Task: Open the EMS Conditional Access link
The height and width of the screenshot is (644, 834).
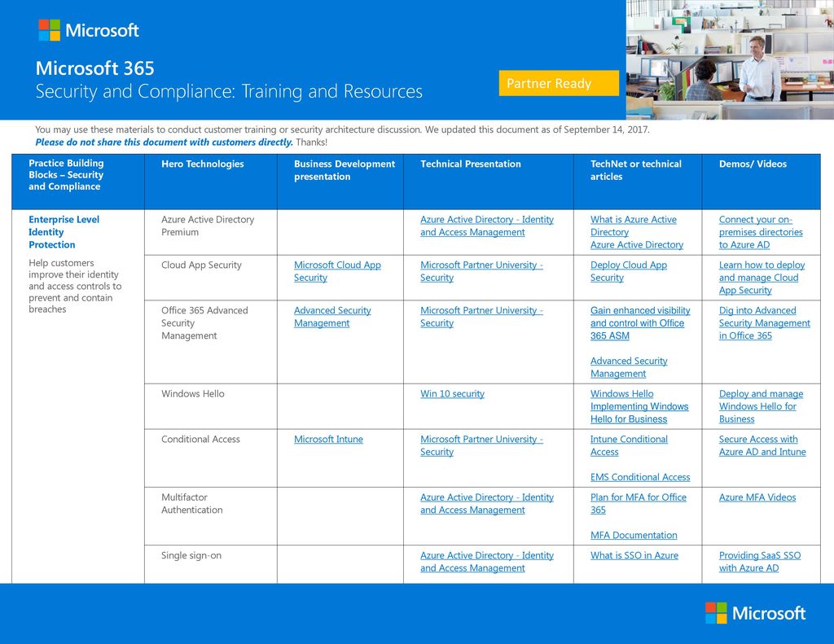Action: point(640,477)
